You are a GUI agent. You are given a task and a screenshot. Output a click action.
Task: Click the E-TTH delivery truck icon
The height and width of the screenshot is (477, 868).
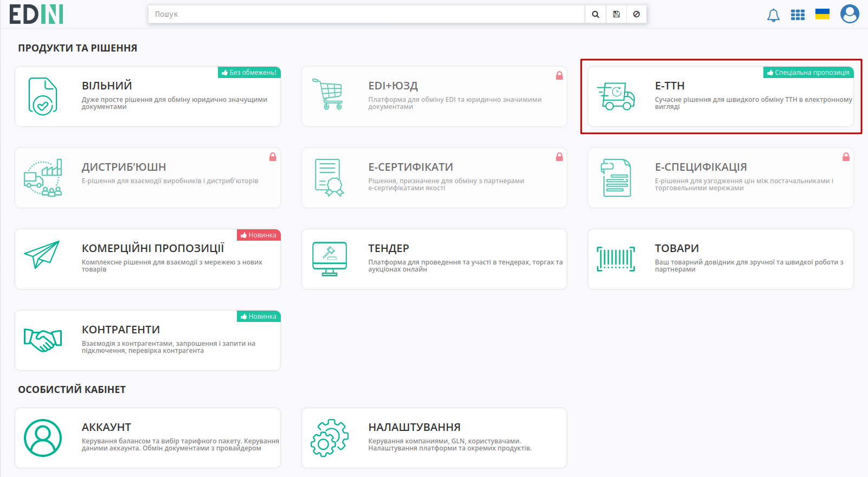click(616, 96)
